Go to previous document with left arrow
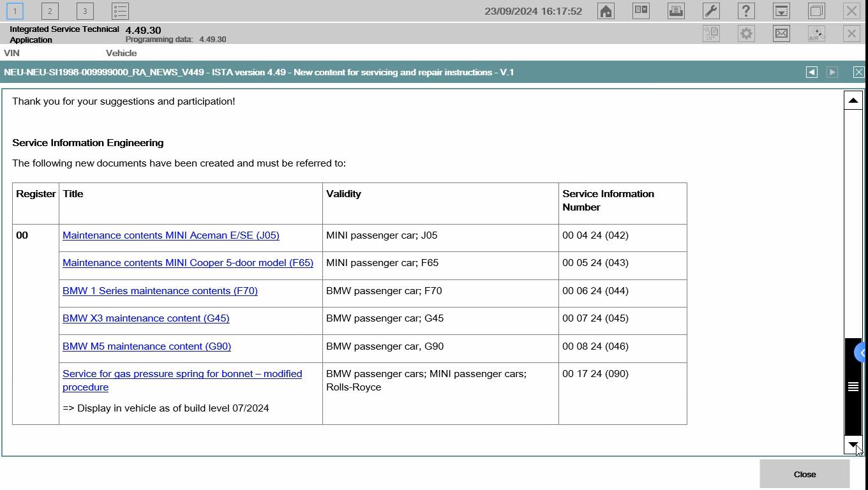 tap(812, 72)
